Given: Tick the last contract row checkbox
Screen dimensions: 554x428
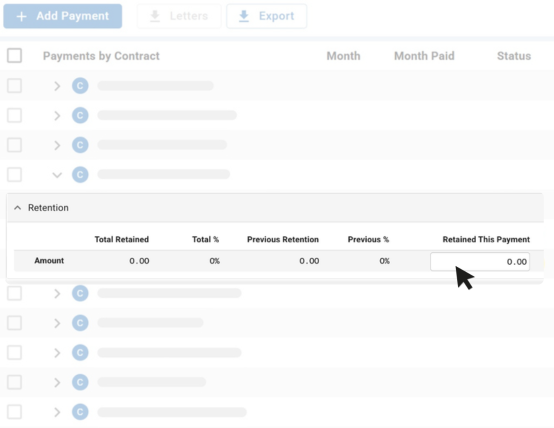Looking at the screenshot, I should click(14, 412).
